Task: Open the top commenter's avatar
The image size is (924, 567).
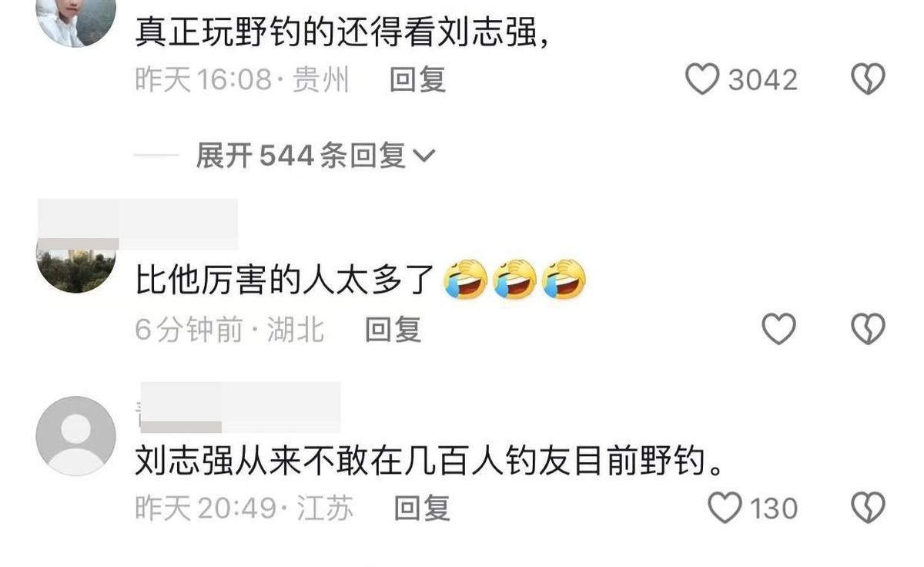Action: click(x=76, y=19)
